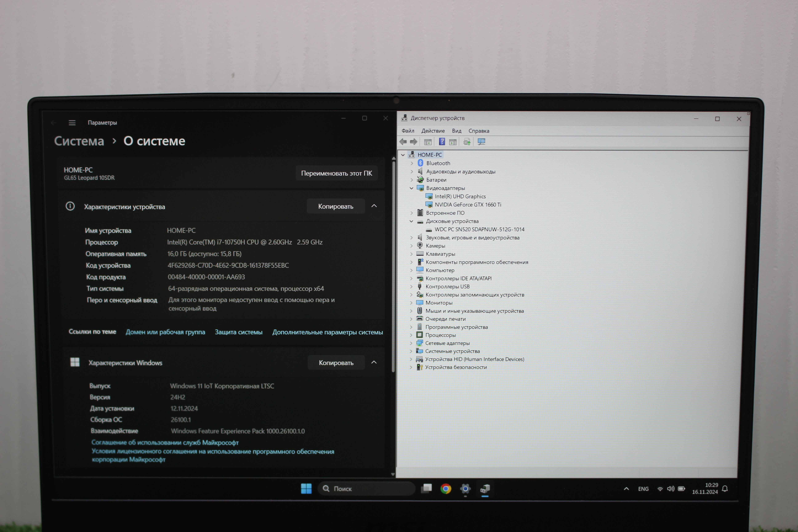The height and width of the screenshot is (532, 798).
Task: Click the notification bell in the tray
Action: pyautogui.click(x=725, y=489)
